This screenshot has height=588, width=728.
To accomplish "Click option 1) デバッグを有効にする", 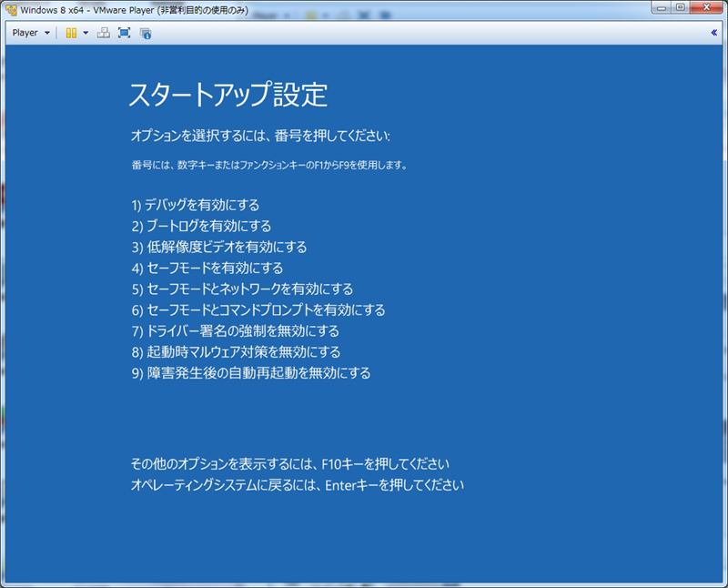I will point(196,205).
